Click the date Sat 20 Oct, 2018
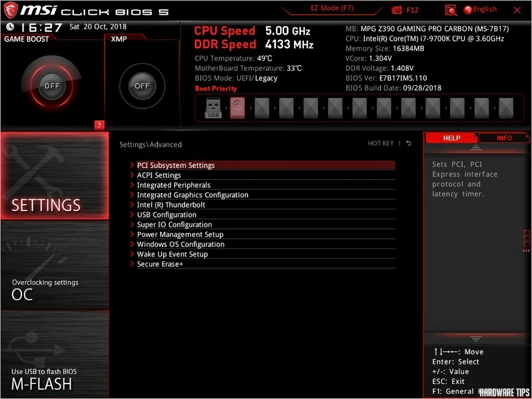532x399 pixels. click(x=98, y=26)
